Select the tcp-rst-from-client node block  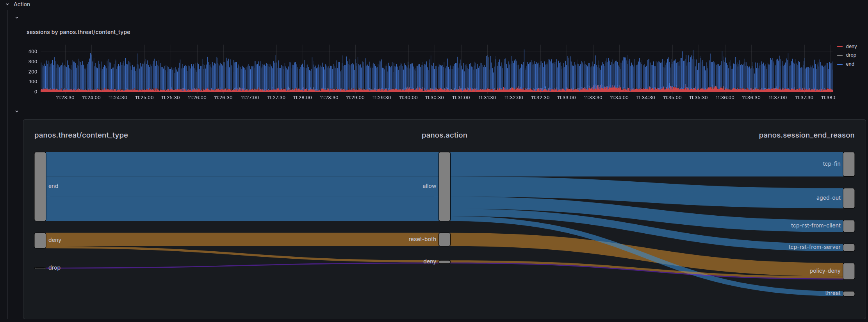(848, 226)
